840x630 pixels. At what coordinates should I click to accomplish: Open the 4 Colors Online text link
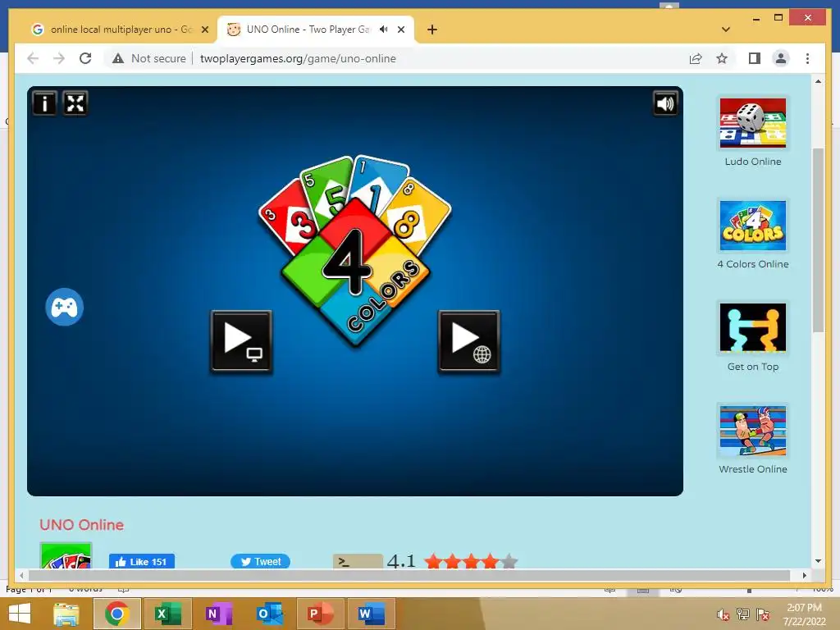pos(753,264)
